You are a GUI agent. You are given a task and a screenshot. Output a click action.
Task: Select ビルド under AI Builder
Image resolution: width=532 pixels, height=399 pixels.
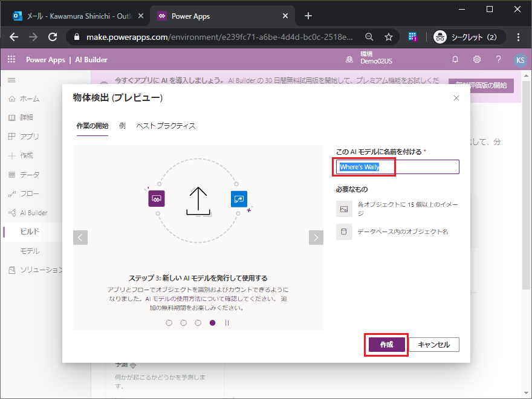click(x=30, y=232)
